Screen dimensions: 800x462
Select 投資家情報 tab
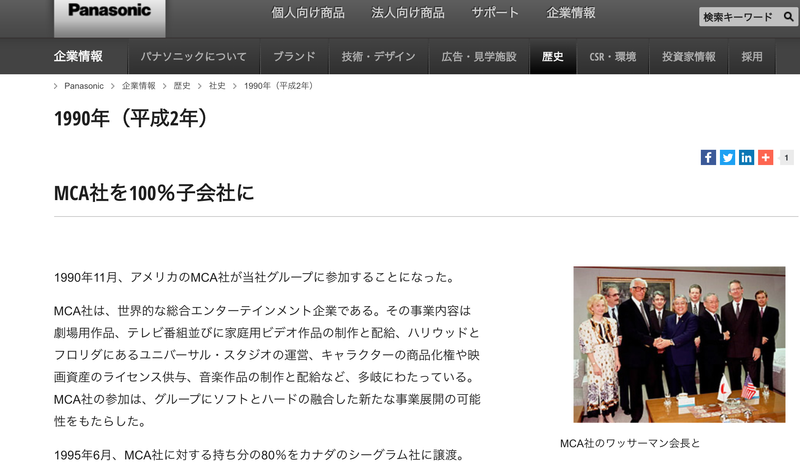click(689, 57)
